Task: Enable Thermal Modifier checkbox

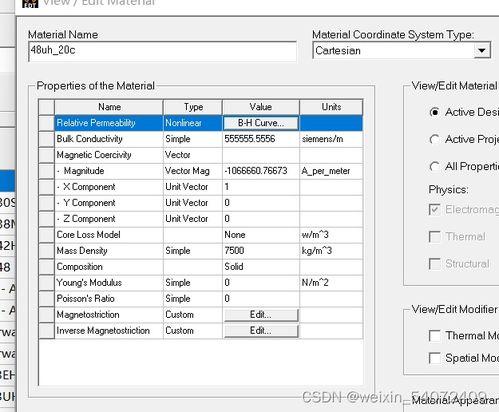Action: [x=435, y=336]
